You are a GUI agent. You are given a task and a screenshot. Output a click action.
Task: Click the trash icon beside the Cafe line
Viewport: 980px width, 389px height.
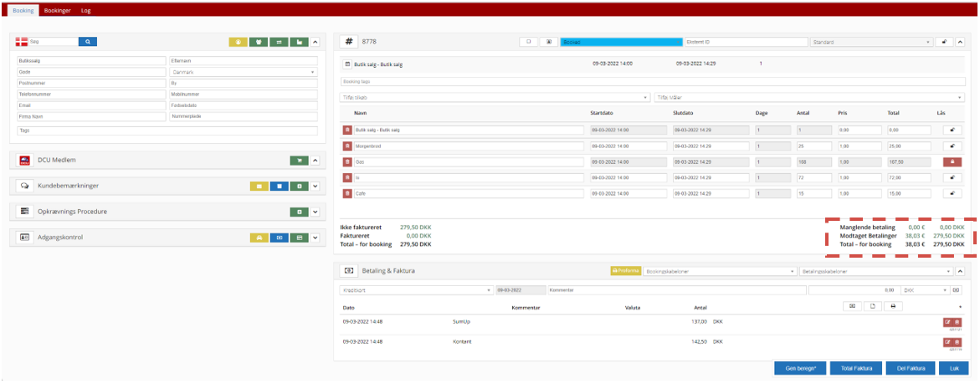348,194
